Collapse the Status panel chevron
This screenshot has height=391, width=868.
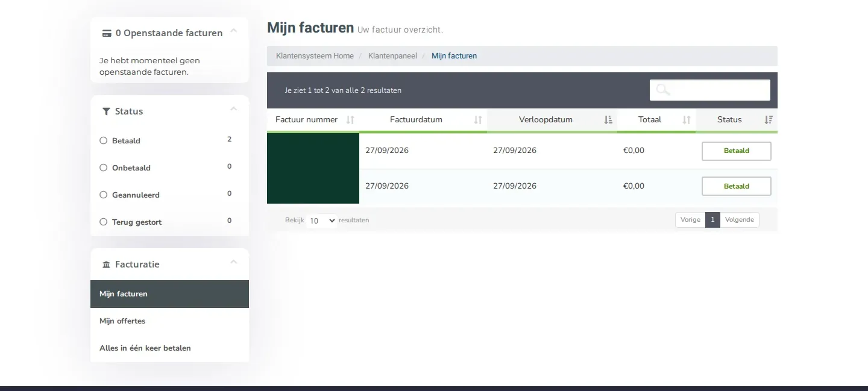234,108
